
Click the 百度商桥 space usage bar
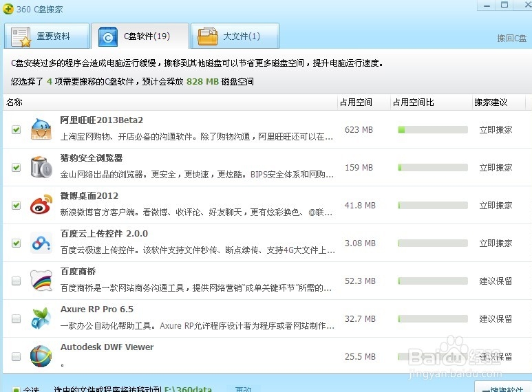[433, 281]
